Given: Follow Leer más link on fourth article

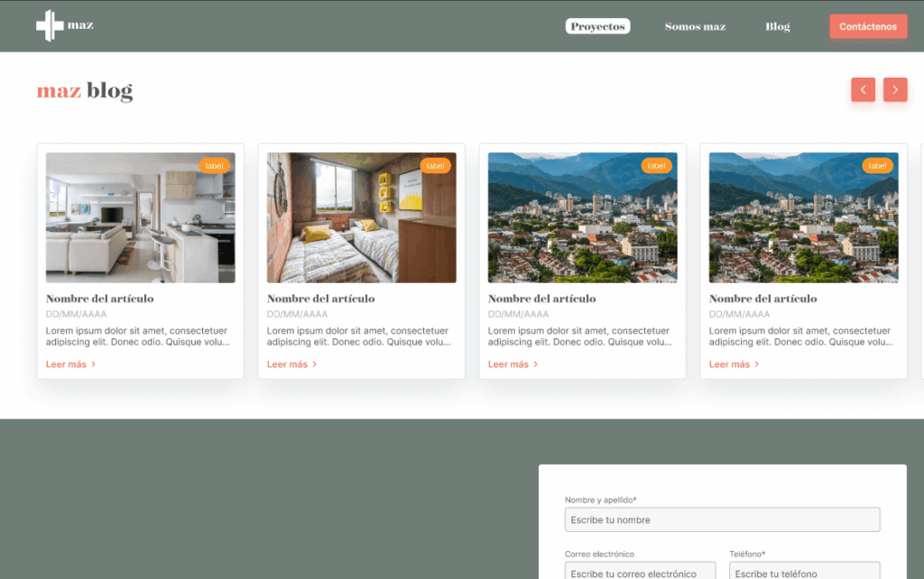Looking at the screenshot, I should [734, 364].
